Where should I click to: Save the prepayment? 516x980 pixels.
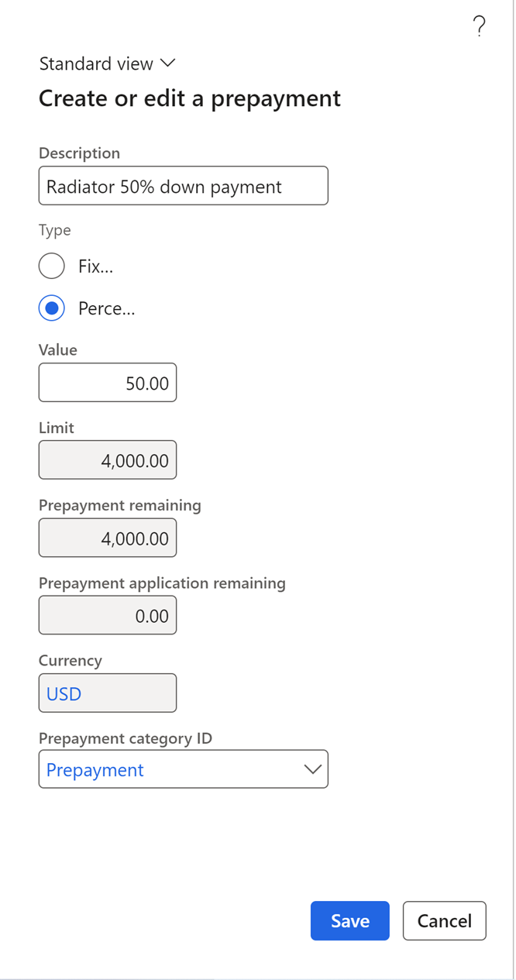[350, 920]
